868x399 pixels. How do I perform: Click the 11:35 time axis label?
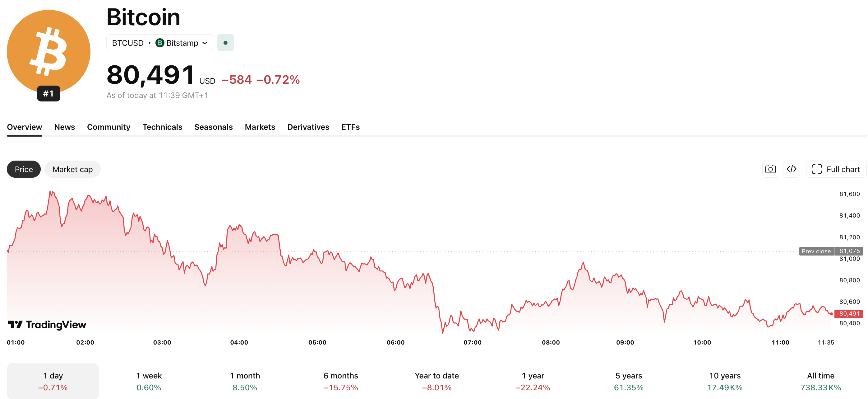(825, 342)
